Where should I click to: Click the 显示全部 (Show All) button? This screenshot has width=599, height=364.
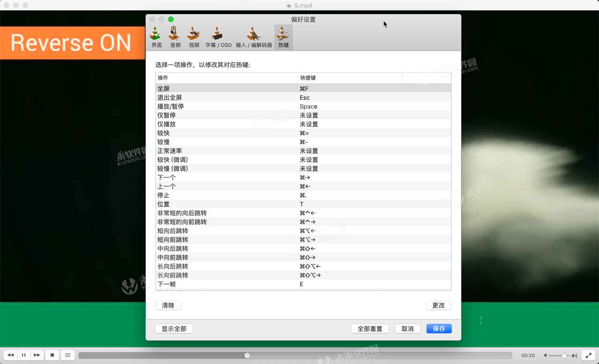click(x=174, y=329)
